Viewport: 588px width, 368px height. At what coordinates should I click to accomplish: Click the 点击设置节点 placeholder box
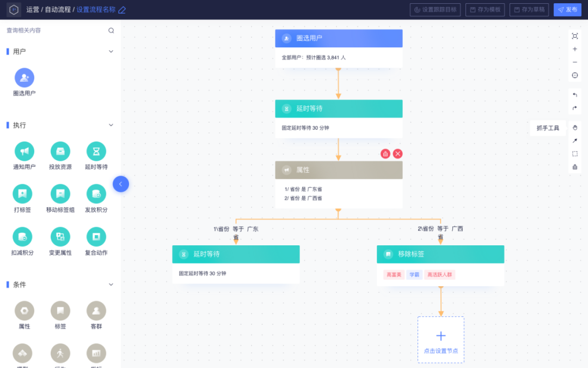(441, 340)
